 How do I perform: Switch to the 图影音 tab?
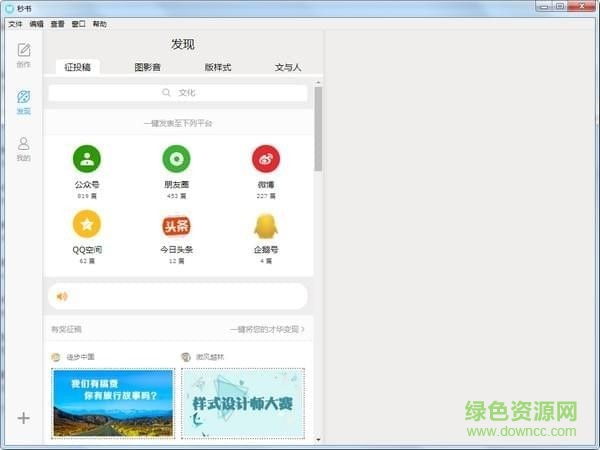tap(148, 67)
